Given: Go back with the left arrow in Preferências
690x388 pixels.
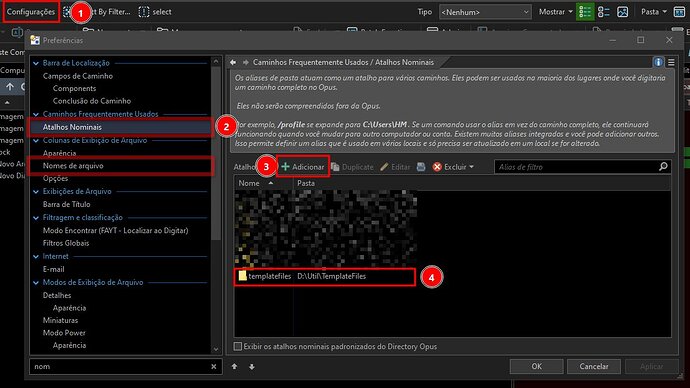Looking at the screenshot, I should [233, 62].
